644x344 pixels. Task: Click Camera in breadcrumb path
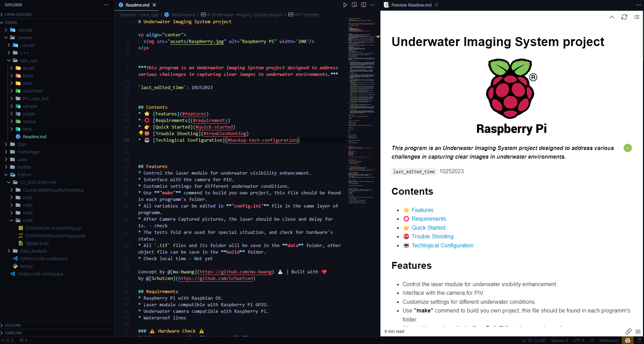click(x=128, y=15)
